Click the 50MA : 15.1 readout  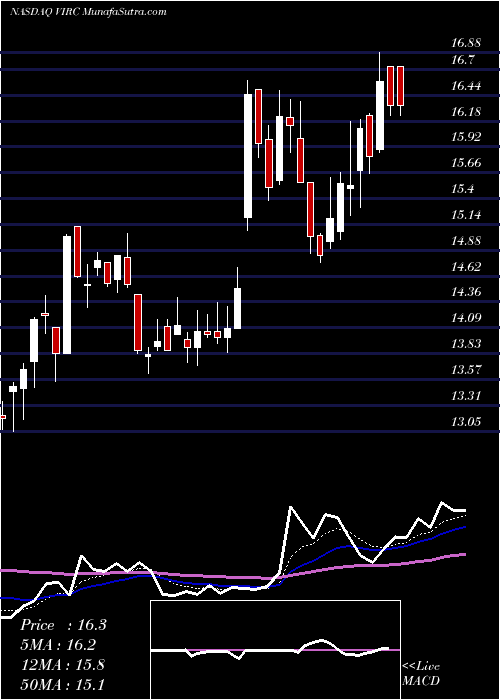pos(62,684)
